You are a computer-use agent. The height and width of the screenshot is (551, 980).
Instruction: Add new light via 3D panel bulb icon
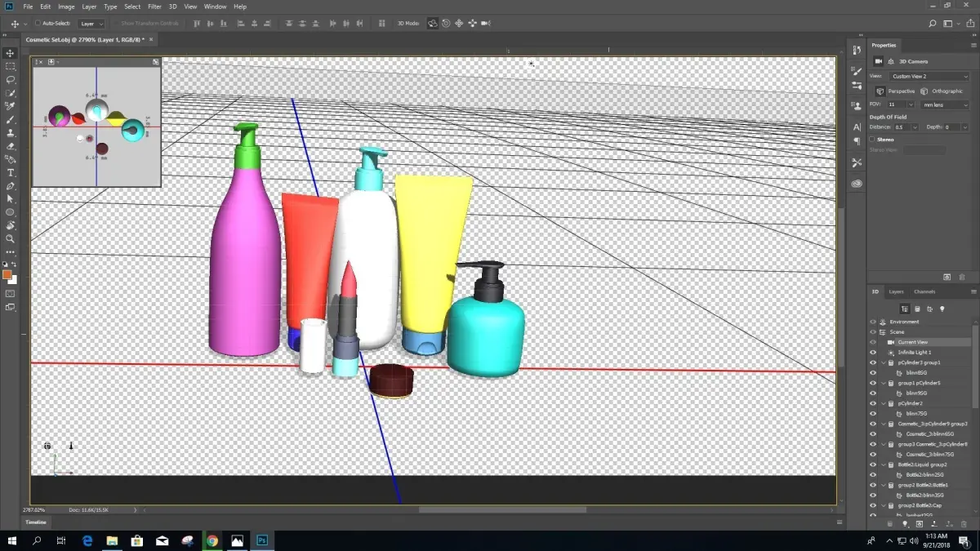[x=905, y=523]
